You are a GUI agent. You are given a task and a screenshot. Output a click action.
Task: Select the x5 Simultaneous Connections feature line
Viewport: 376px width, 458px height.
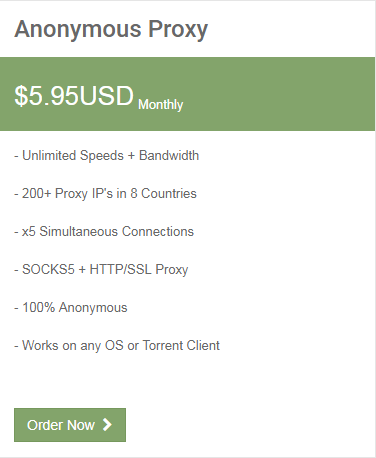tap(104, 232)
